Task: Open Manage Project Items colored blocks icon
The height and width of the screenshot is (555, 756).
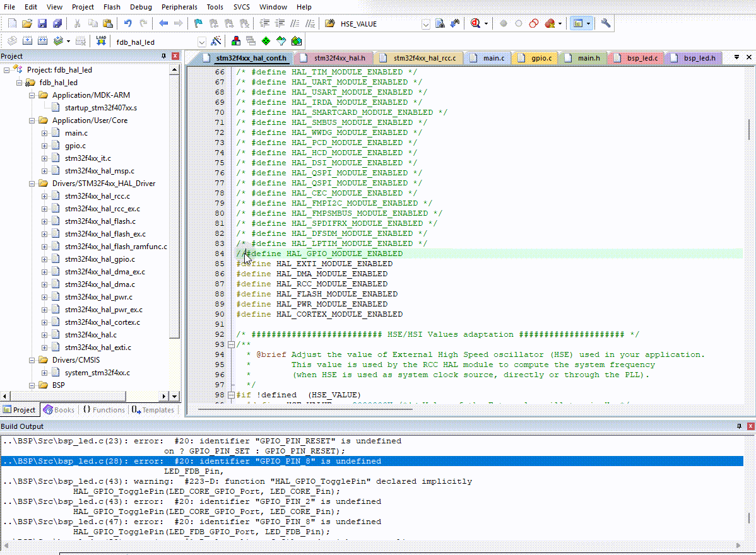Action: 236,42
